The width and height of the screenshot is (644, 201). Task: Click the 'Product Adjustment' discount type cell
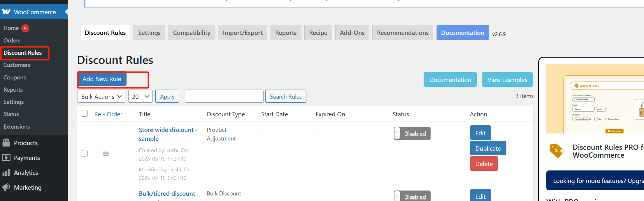221,134
